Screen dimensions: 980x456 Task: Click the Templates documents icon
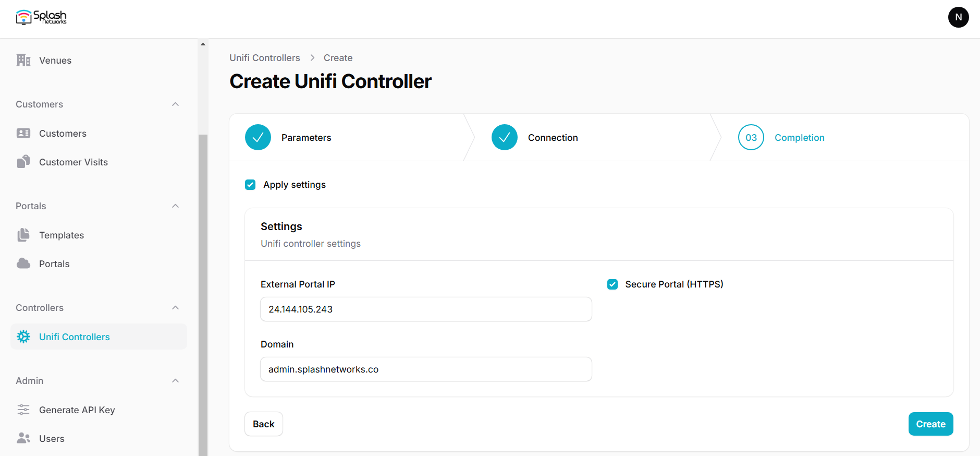point(23,235)
